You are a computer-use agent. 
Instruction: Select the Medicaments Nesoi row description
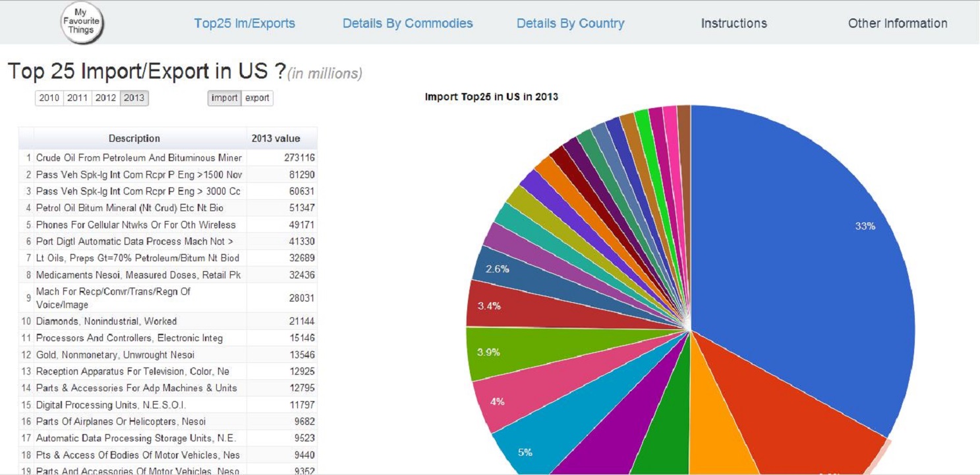[140, 274]
